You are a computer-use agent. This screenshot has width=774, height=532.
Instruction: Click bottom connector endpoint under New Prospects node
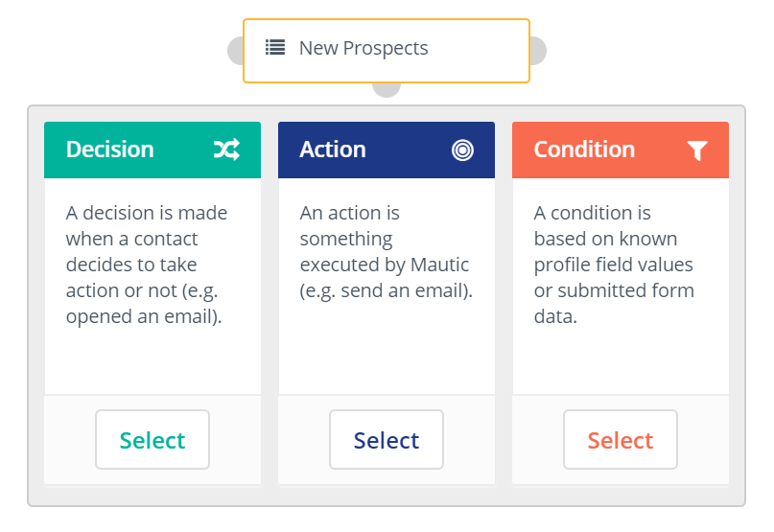(386, 89)
